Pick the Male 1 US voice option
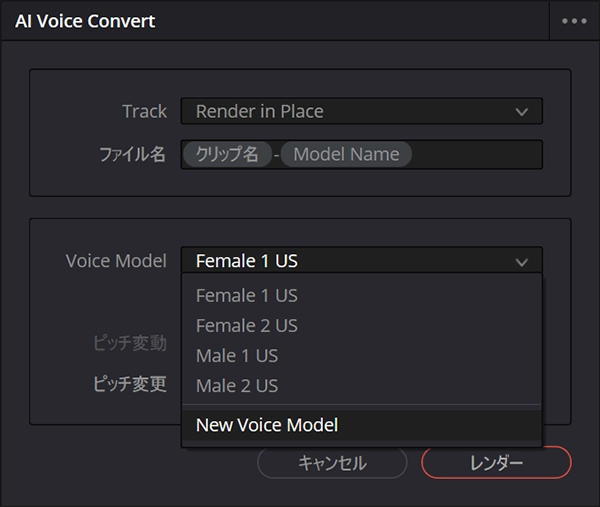The image size is (600, 507). tap(237, 355)
